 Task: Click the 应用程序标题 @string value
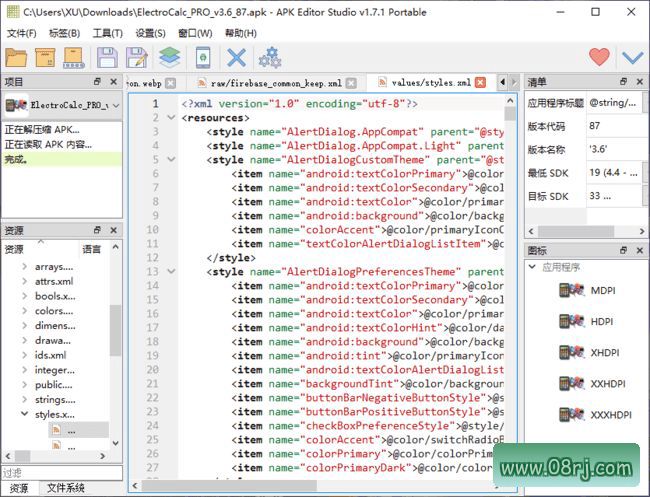click(615, 103)
